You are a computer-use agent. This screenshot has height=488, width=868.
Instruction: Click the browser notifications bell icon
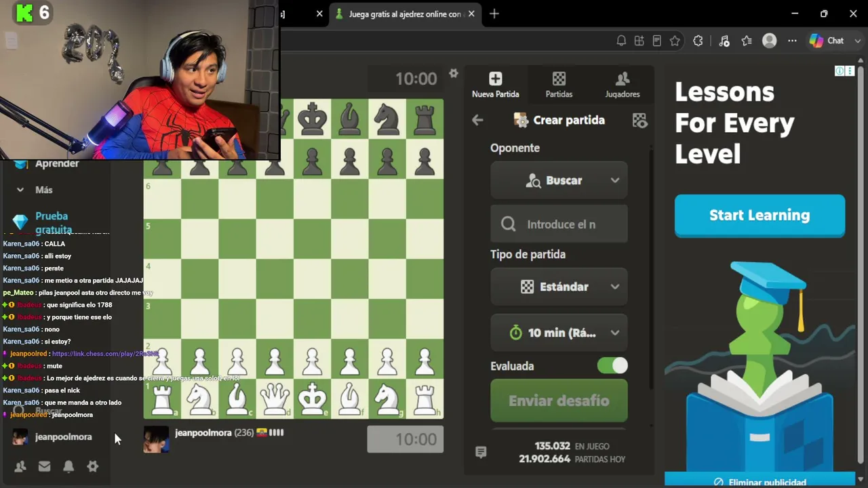[x=621, y=41]
